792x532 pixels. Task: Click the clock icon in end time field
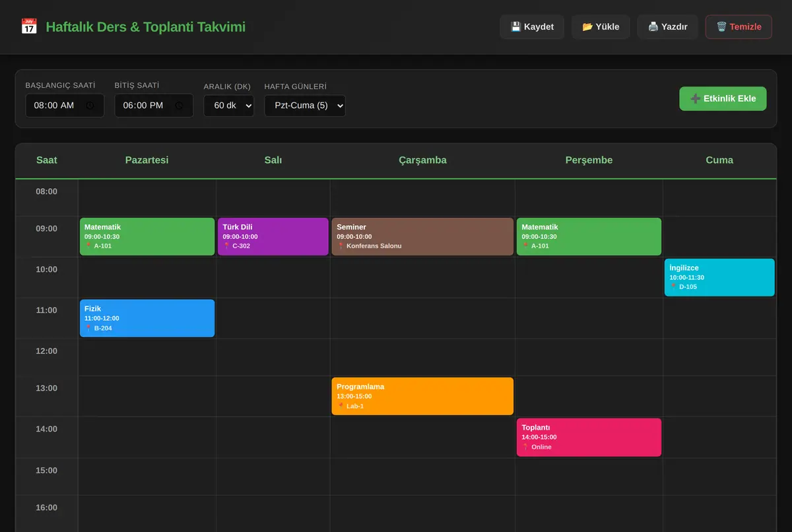point(180,106)
